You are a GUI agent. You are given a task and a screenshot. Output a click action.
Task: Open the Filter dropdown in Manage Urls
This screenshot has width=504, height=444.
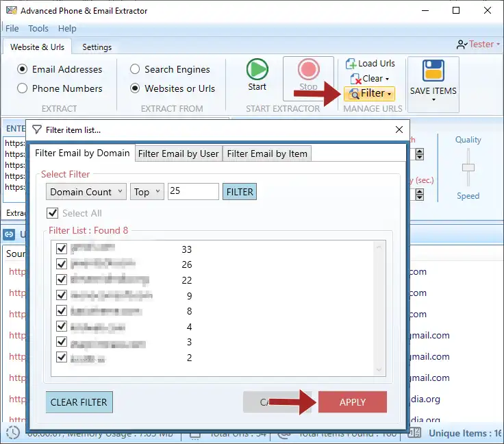(x=370, y=94)
